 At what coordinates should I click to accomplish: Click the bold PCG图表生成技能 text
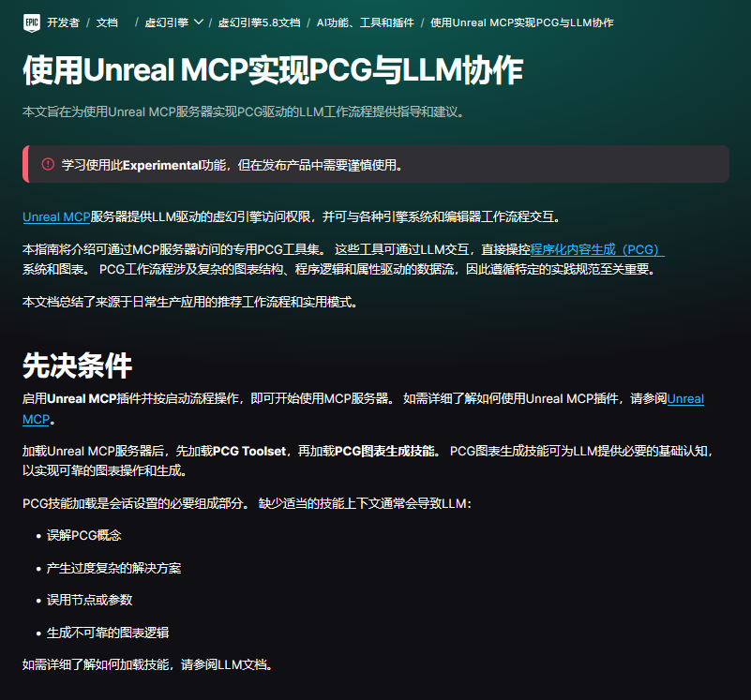(385, 451)
